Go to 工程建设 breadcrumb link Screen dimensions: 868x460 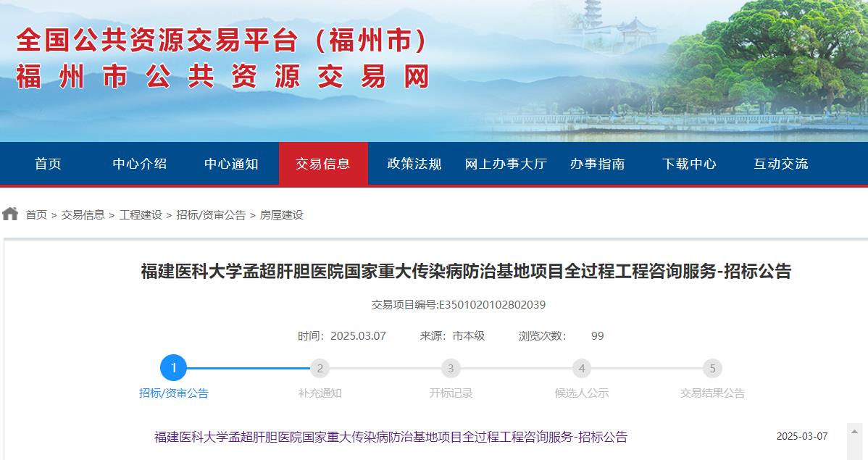pyautogui.click(x=141, y=214)
